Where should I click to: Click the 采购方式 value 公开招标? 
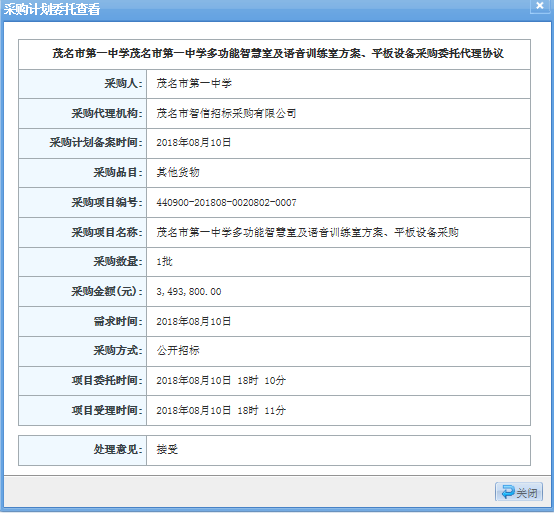coord(178,350)
